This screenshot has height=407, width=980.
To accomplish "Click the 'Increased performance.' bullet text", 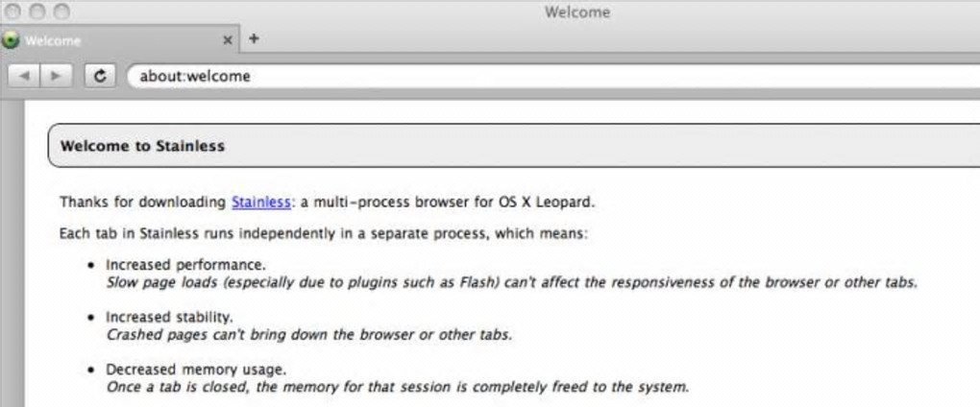I will [x=185, y=264].
